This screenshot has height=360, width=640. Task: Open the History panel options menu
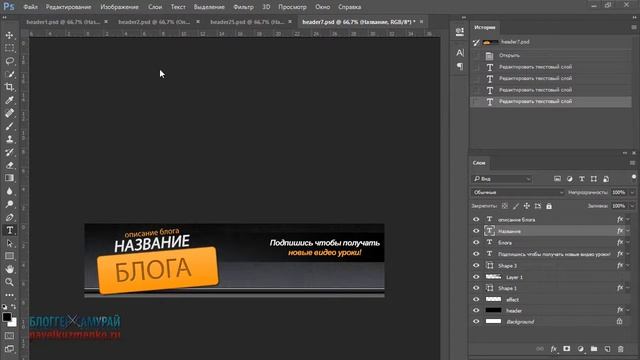click(633, 27)
